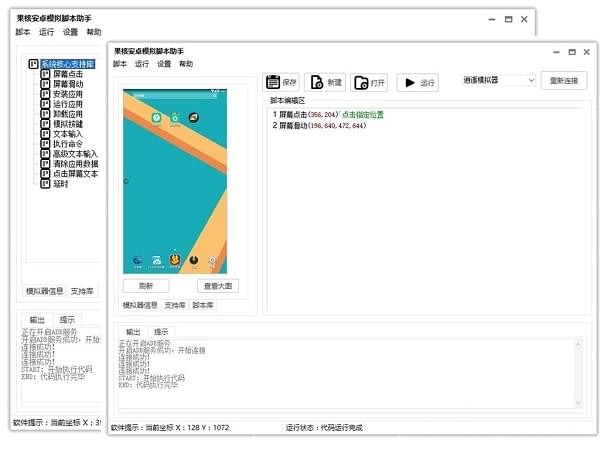The image size is (600, 450).
Task: Click the 刷新 refresh button
Action: pyautogui.click(x=146, y=286)
